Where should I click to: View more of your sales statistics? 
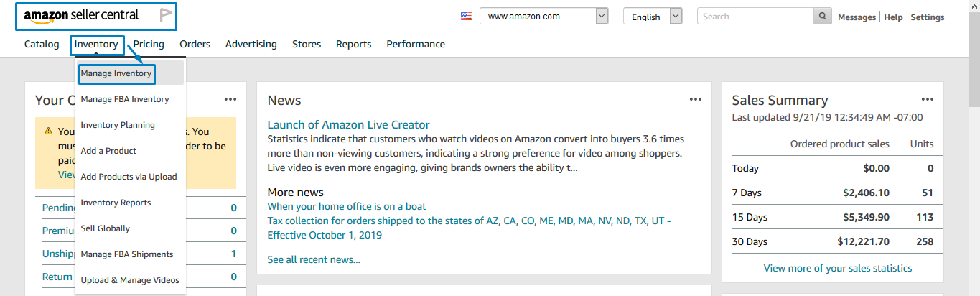(x=838, y=268)
